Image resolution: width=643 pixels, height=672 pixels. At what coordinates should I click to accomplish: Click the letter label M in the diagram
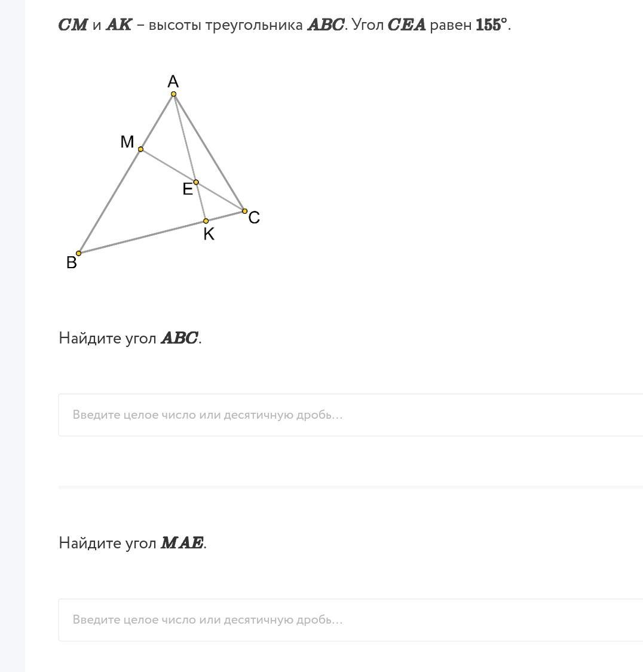[x=127, y=142]
